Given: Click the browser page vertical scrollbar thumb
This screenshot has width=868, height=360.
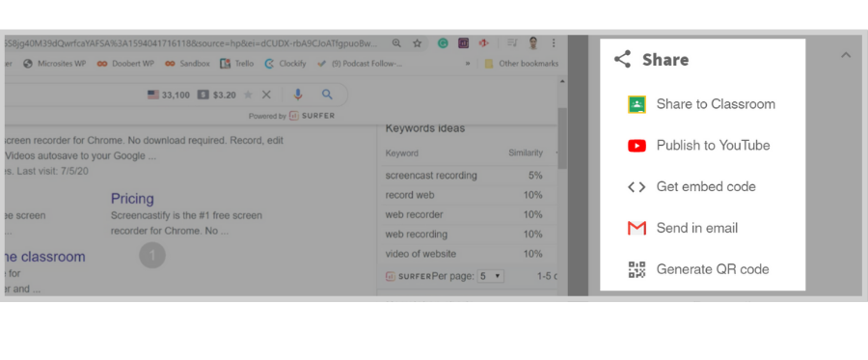Looking at the screenshot, I should (x=562, y=138).
